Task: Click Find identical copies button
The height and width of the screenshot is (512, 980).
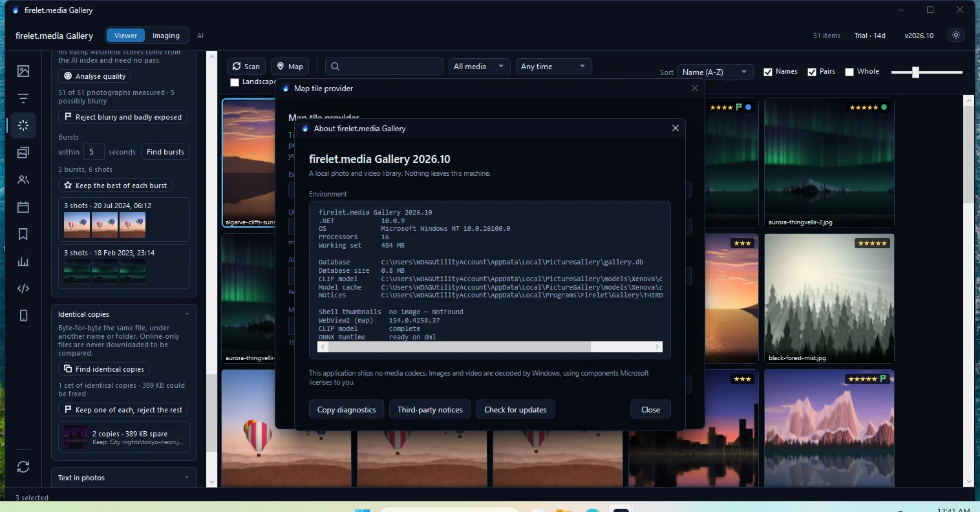Action: tap(104, 369)
